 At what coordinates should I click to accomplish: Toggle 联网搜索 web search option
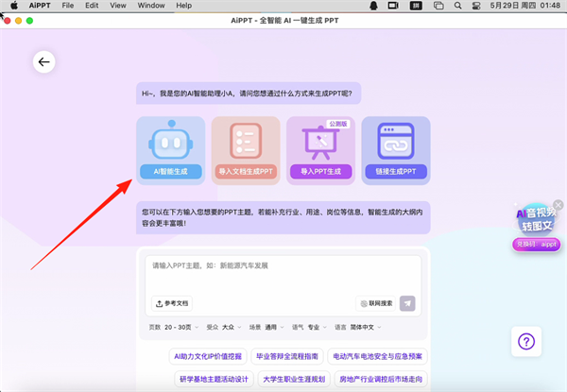coord(376,303)
